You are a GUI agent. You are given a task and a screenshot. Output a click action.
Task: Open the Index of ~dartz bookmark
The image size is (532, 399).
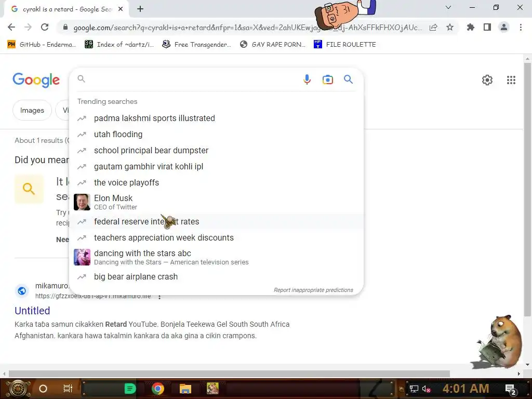[119, 45]
